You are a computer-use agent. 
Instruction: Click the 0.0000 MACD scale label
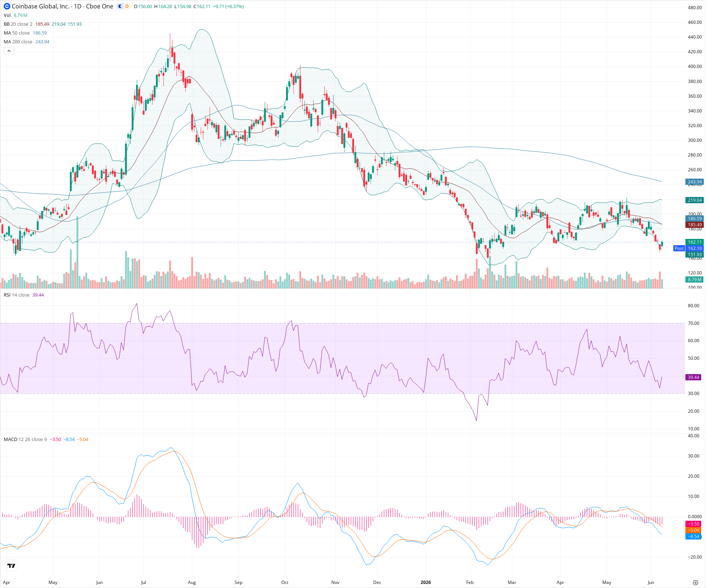pyautogui.click(x=695, y=517)
